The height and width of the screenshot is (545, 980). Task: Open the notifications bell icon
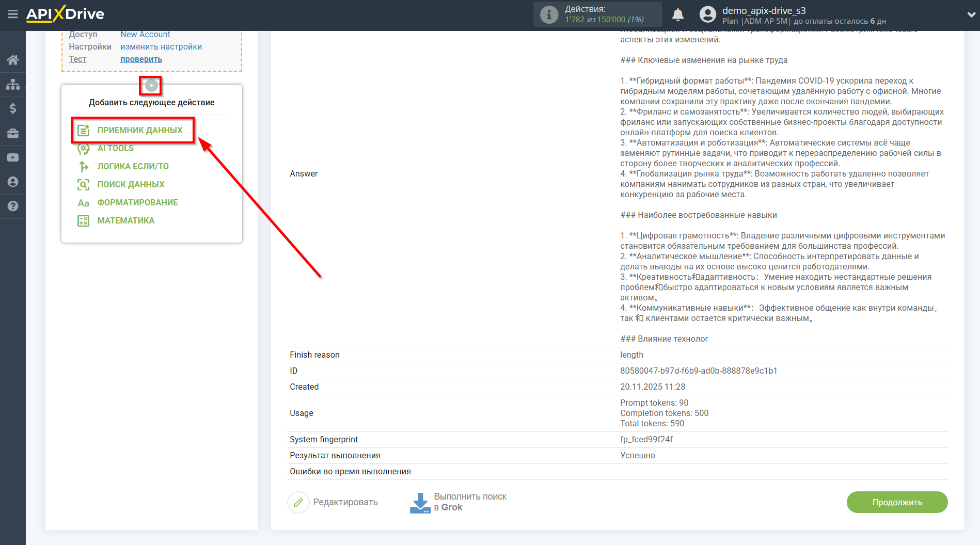click(x=677, y=14)
